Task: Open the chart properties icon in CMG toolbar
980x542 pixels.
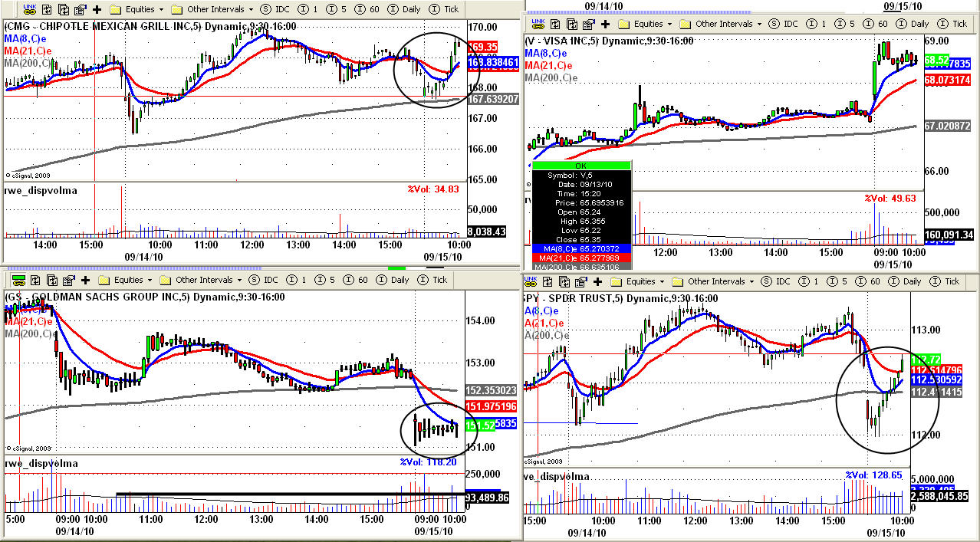Action: 80,10
